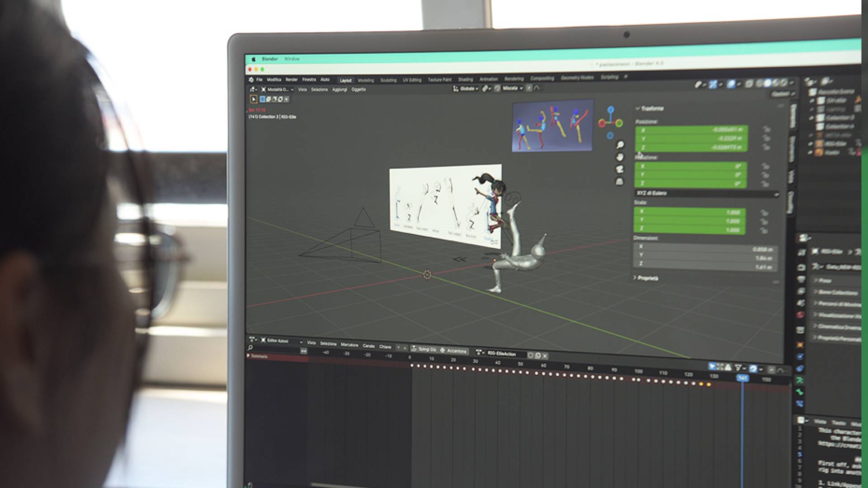Image resolution: width=868 pixels, height=488 pixels.
Task: Open macOS Apple menu
Action: (253, 59)
